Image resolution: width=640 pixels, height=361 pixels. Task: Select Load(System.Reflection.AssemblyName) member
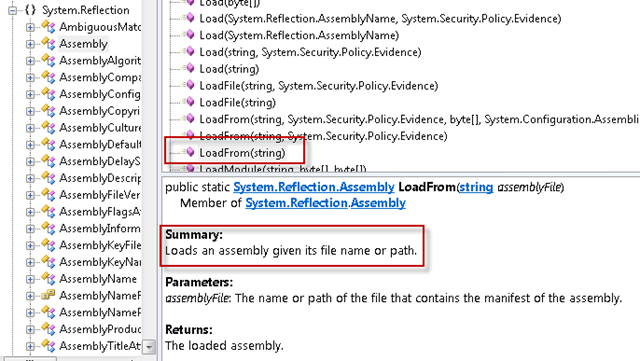[299, 36]
